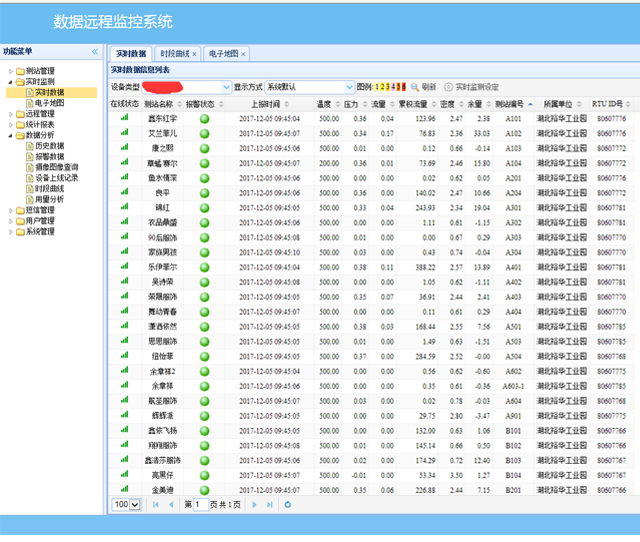Screen dimensions: 640x542
Task: Click online signal icon for 艾兰菲儿 row
Action: coord(125,132)
